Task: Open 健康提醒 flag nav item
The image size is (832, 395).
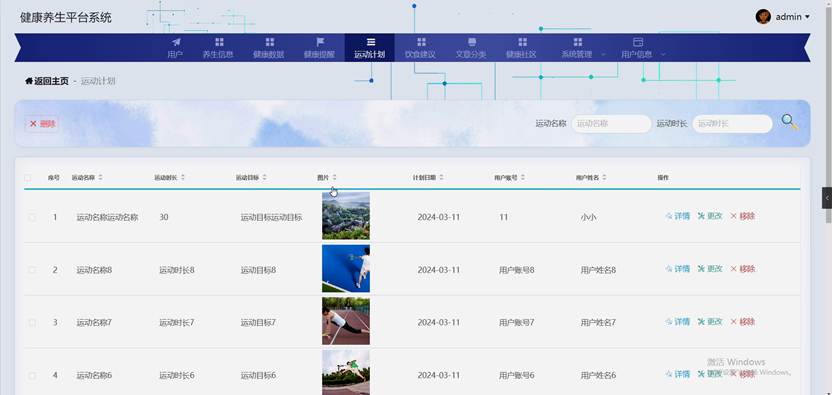Action: (x=319, y=48)
